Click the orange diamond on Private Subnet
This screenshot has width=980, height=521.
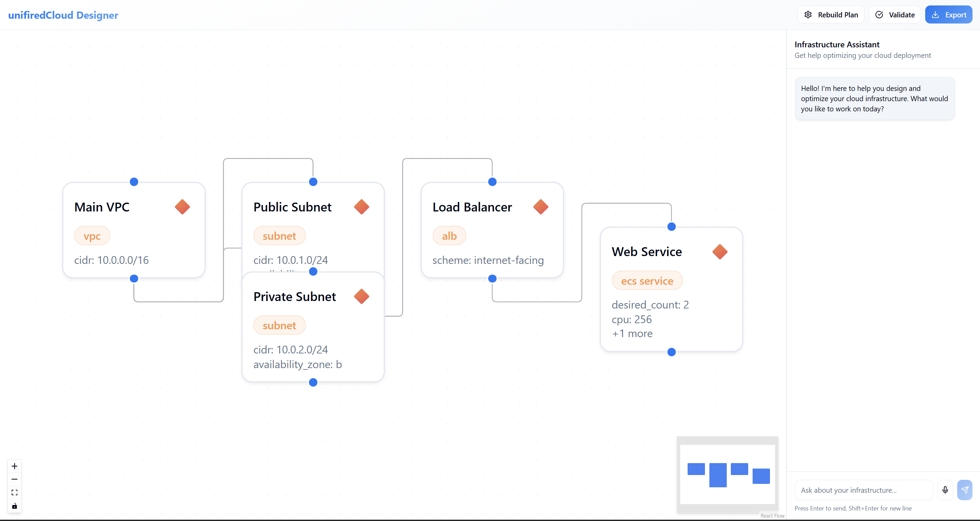[x=362, y=297]
